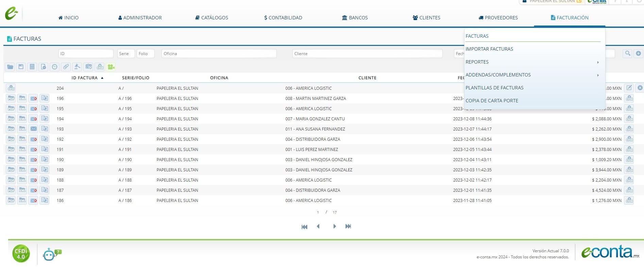
Task: Expand the ADDENDAS/COMPLEMENTOS submenu
Action: coord(532,75)
